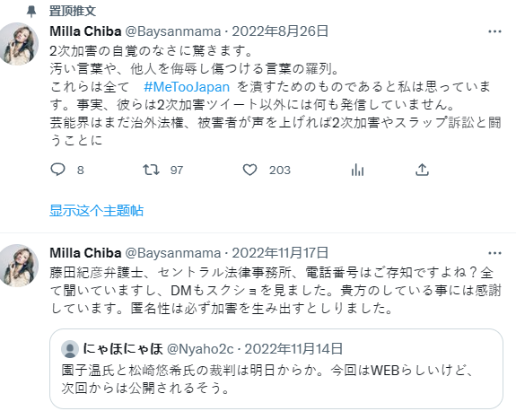View analytics bar-chart icon of pinned tweet
The image size is (516, 420).
357,170
